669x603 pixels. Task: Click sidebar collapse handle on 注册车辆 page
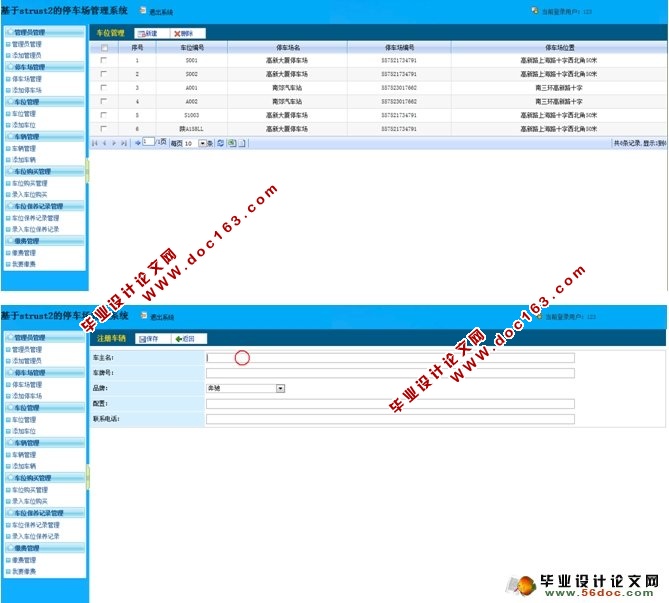(88, 477)
